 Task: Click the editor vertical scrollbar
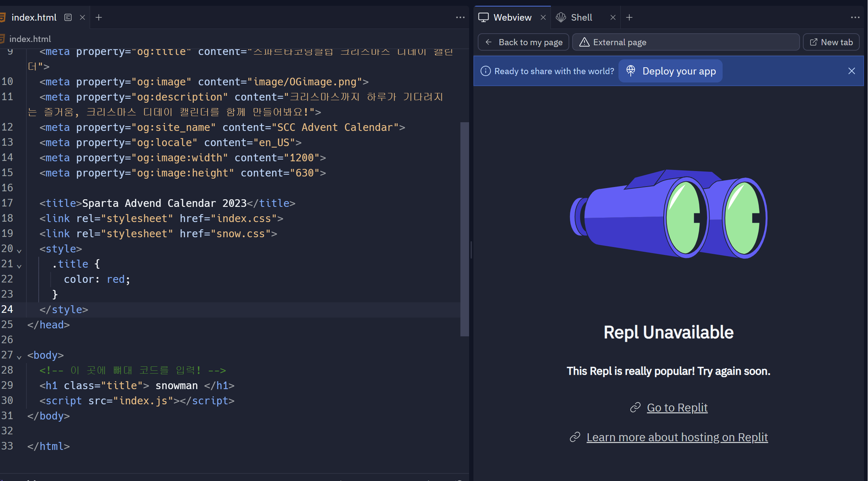point(464,229)
